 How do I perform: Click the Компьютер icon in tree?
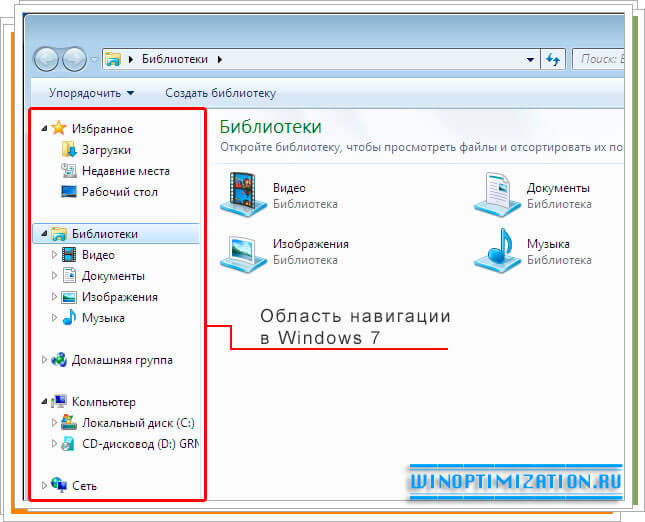pyautogui.click(x=59, y=401)
